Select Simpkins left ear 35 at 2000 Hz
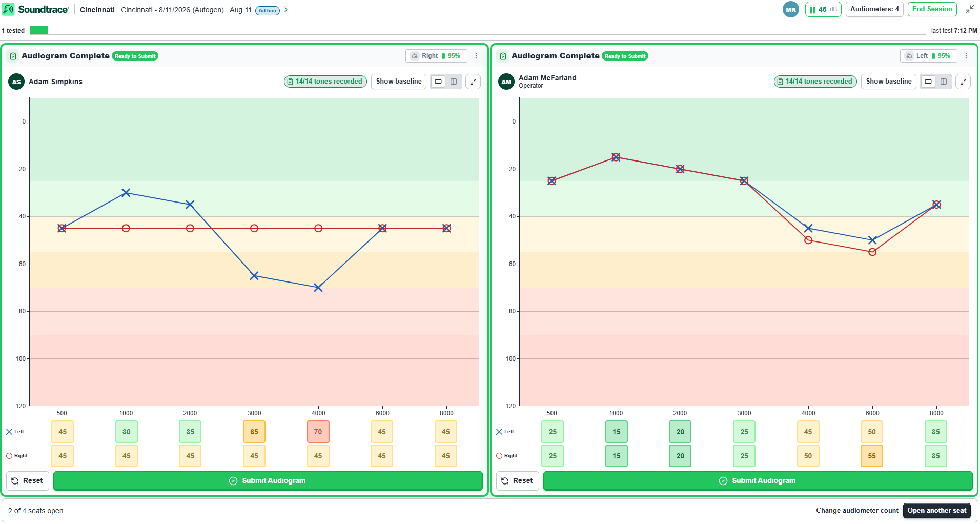 [190, 432]
